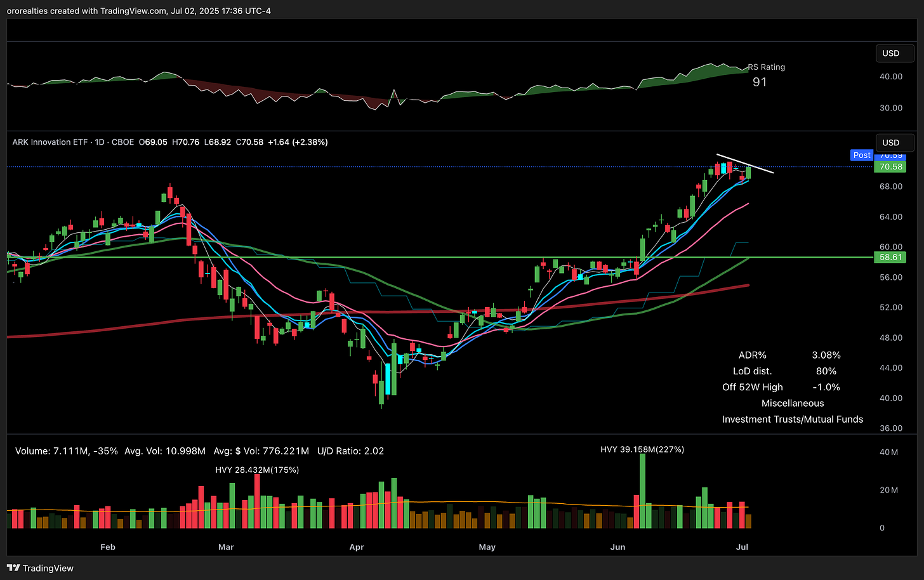Viewport: 924px width, 580px height.
Task: Click the green horizontal line at 58.61
Action: (x=440, y=257)
